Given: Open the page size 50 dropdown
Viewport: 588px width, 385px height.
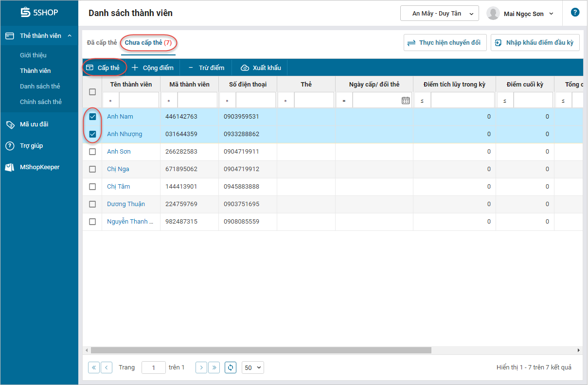Looking at the screenshot, I should tap(252, 367).
